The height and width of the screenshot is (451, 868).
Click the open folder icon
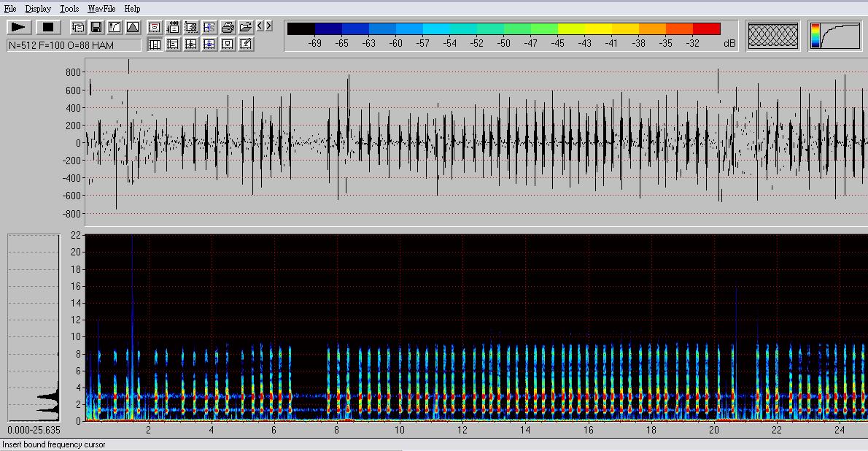click(x=246, y=27)
